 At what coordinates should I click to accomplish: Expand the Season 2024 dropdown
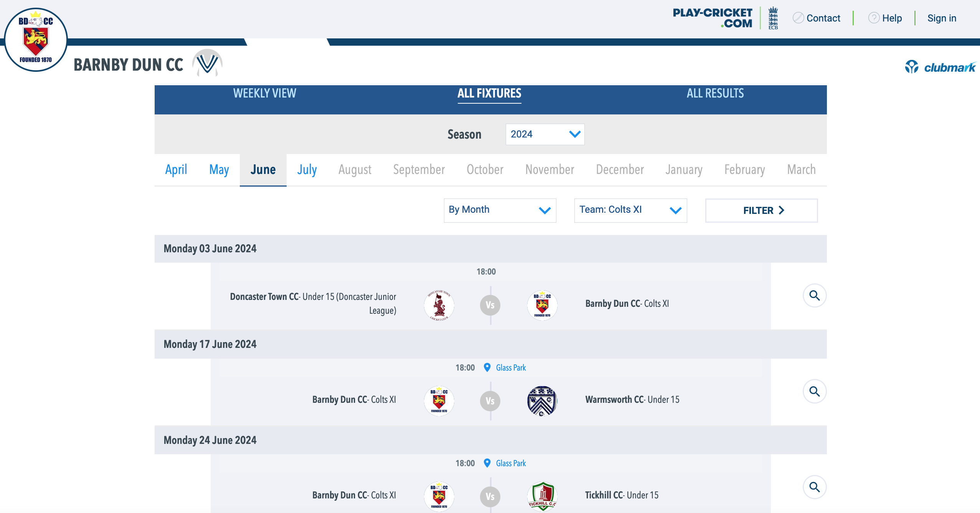544,134
